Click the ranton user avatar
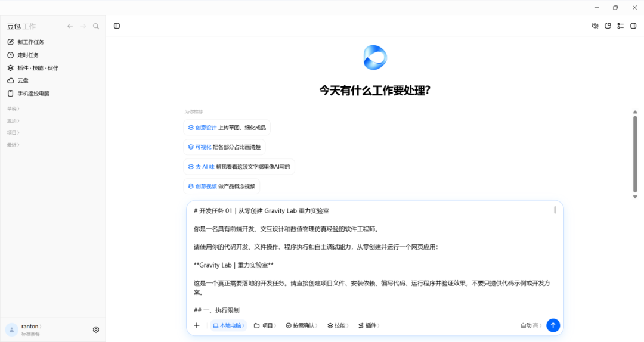The image size is (644, 342). [x=11, y=329]
